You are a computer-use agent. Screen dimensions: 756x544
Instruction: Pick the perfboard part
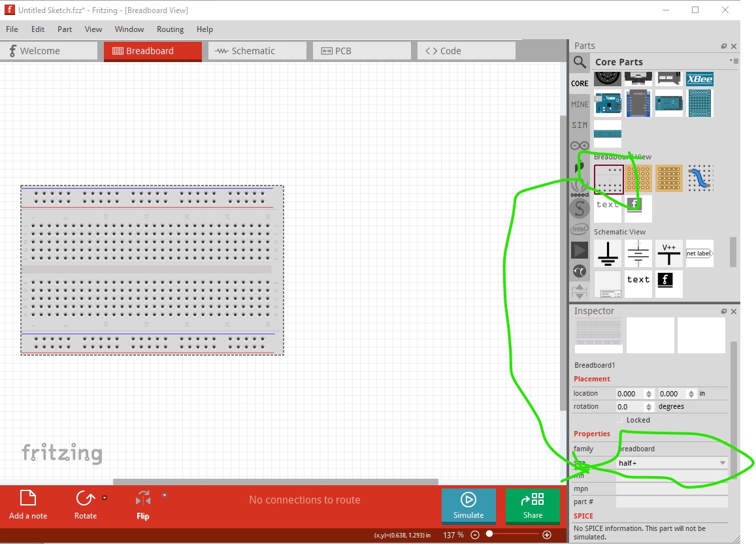638,179
